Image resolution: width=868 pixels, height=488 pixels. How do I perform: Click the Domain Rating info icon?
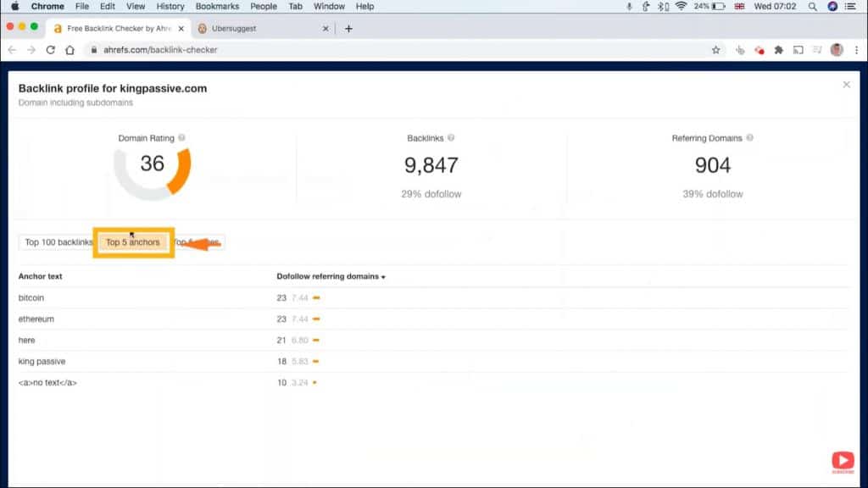tap(181, 138)
